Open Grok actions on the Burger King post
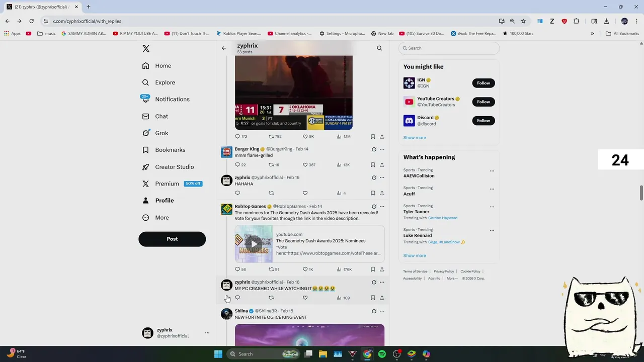 [x=374, y=149]
